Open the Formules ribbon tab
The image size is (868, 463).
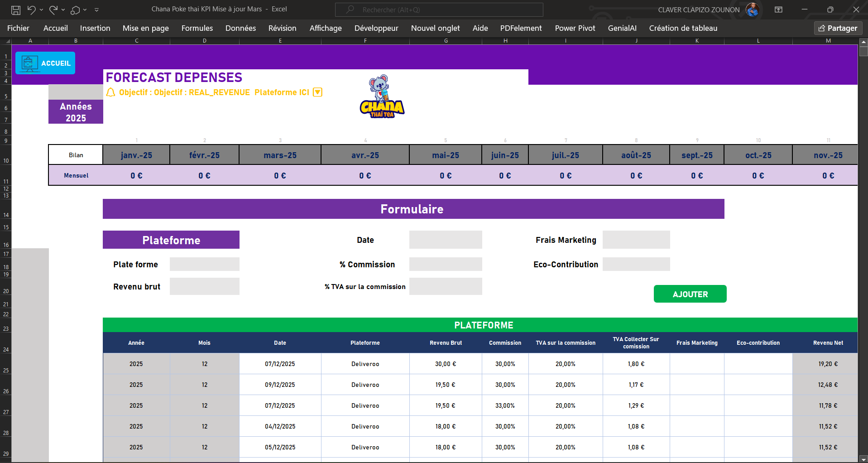coord(197,28)
